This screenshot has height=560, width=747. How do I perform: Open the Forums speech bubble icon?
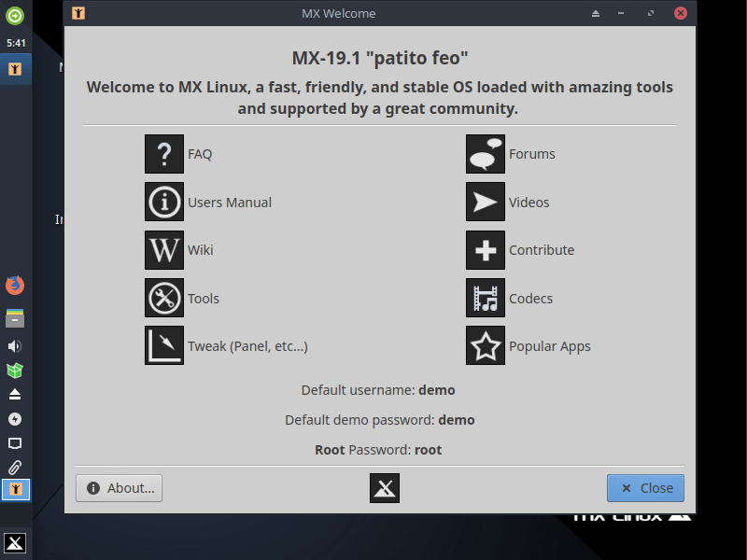tap(485, 154)
